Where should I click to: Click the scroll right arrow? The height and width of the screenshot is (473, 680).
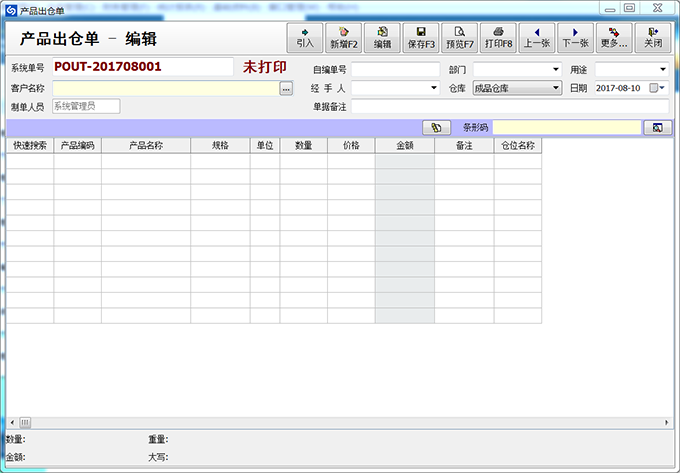pyautogui.click(x=667, y=422)
